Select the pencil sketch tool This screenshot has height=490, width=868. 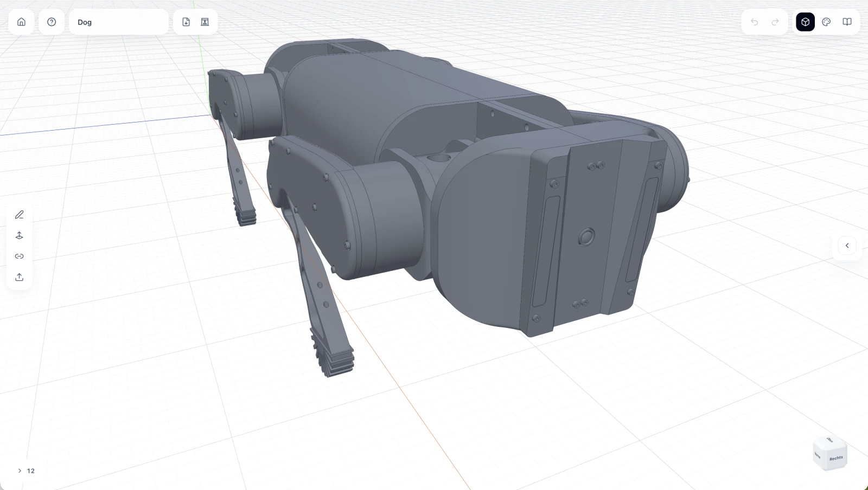(20, 215)
